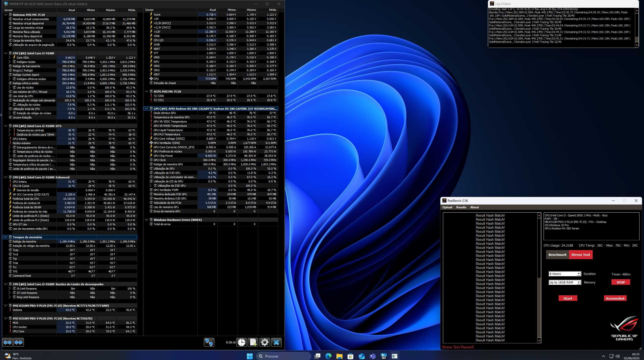Expand the Core VIDs row

click(x=10, y=58)
